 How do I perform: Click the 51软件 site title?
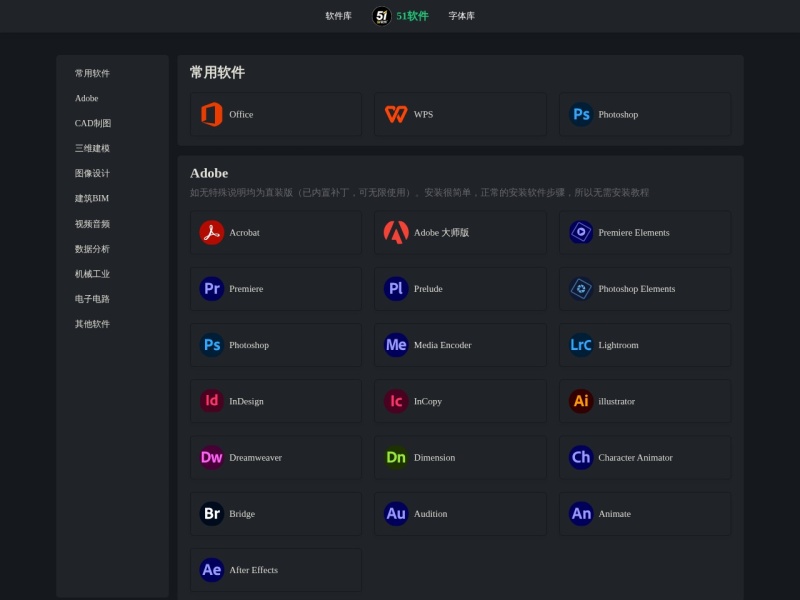[x=412, y=16]
